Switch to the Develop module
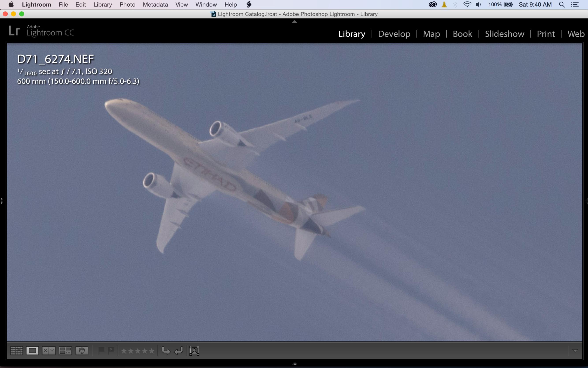 tap(394, 34)
